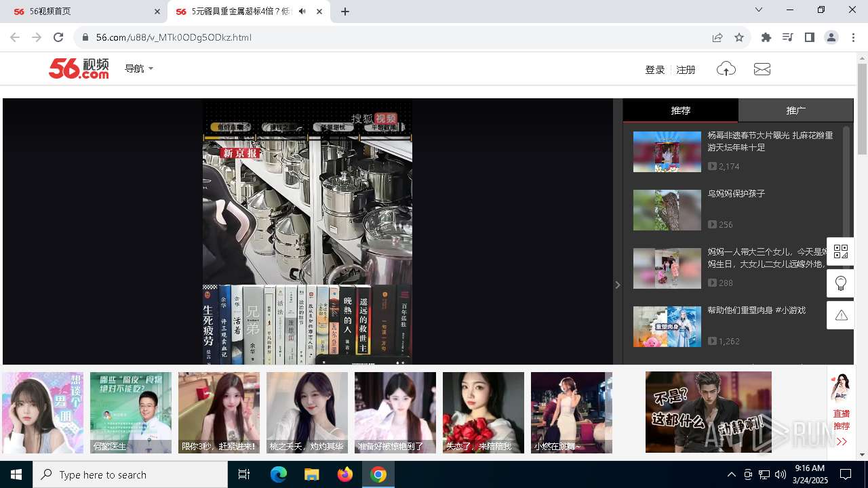Click the cloud upload icon
868x488 pixels.
point(726,68)
